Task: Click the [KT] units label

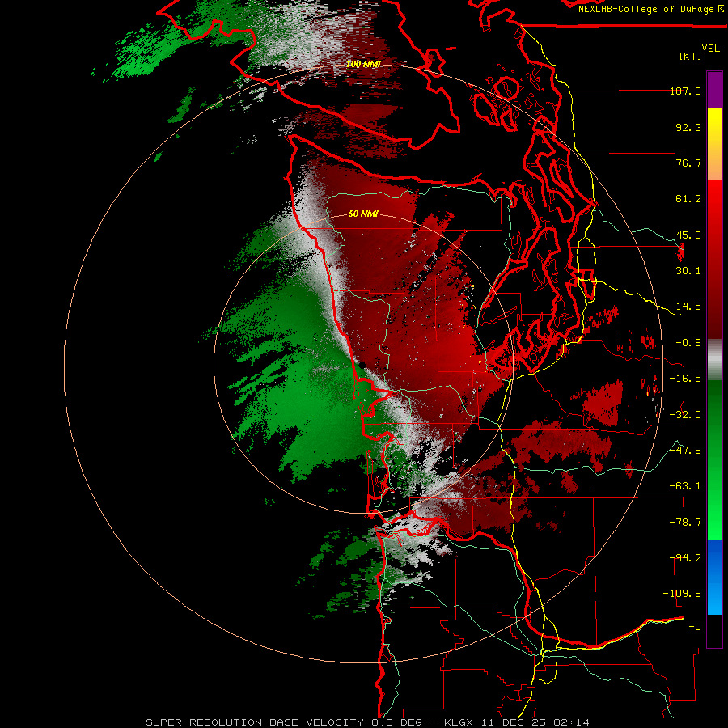Action: point(690,56)
